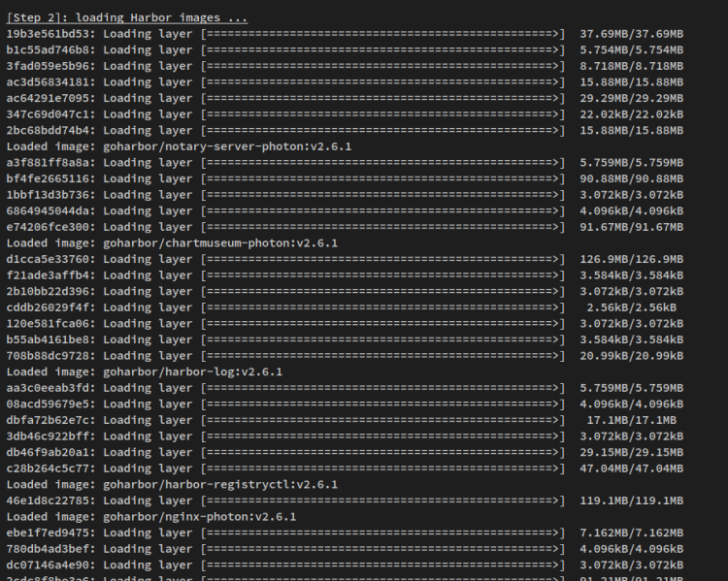
Task: Select layer ID 3fad059e5b96
Action: pyautogui.click(x=48, y=66)
